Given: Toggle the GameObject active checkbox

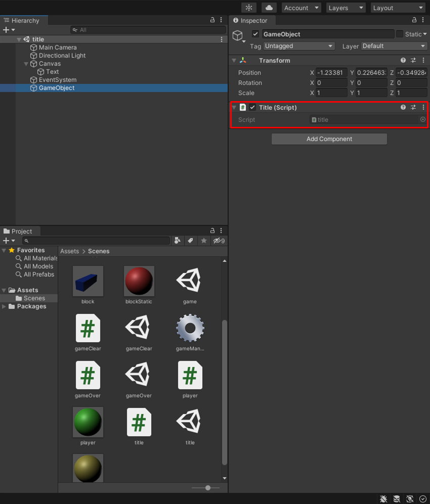Looking at the screenshot, I should 255,34.
